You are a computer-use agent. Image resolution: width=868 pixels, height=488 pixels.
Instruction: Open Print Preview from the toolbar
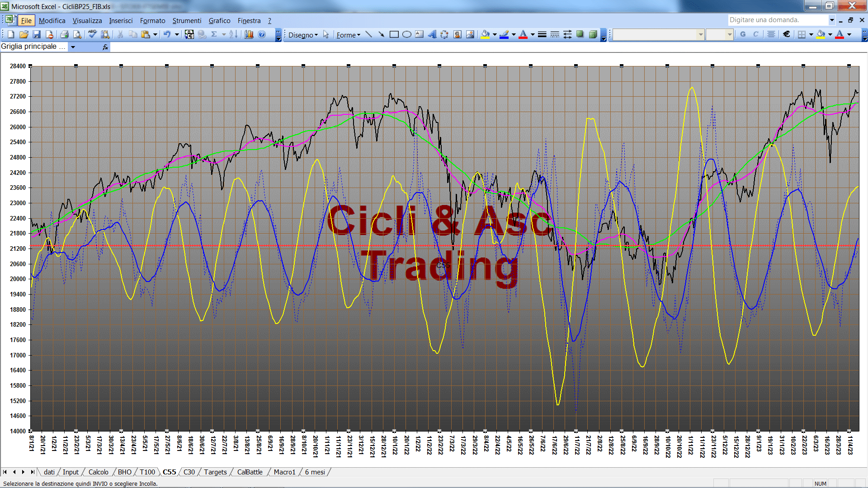tap(77, 34)
